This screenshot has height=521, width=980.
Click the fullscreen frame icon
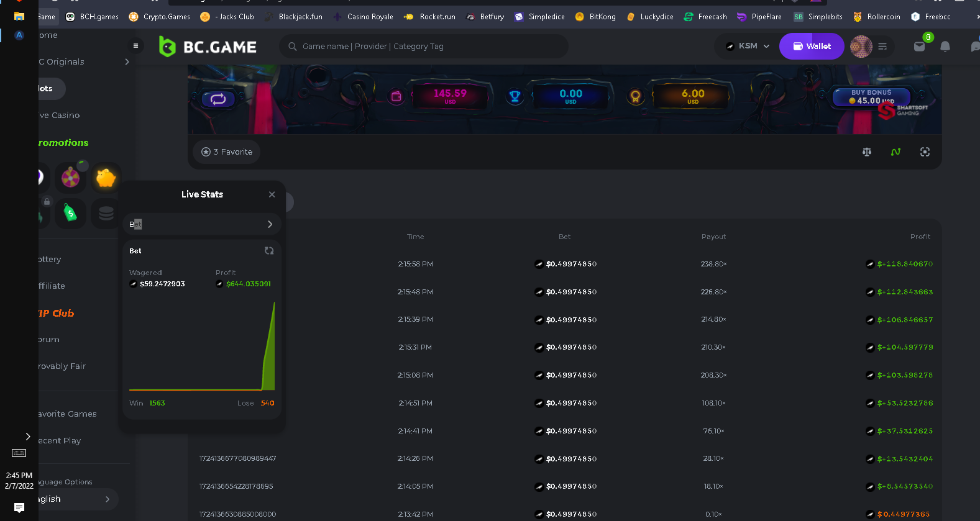[x=925, y=152]
